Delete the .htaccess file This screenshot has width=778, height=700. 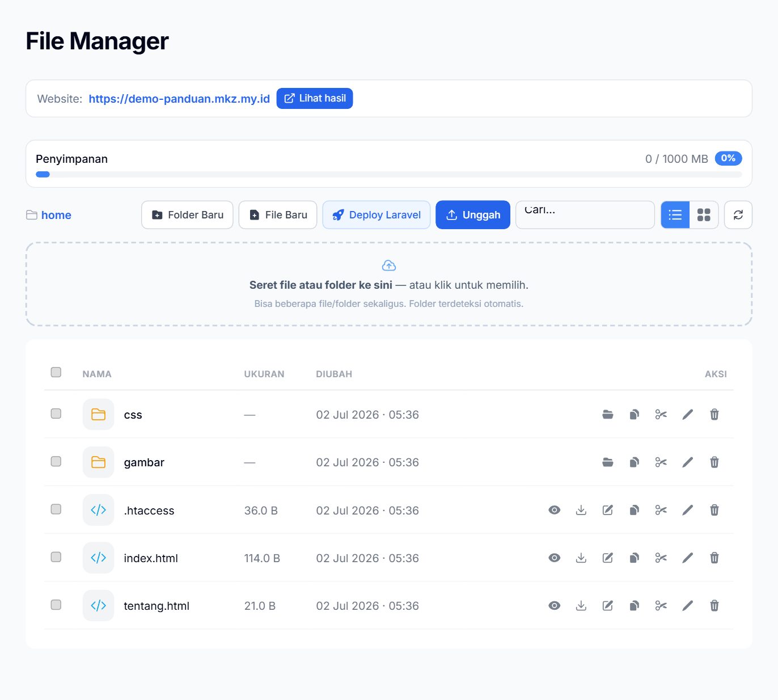click(714, 510)
